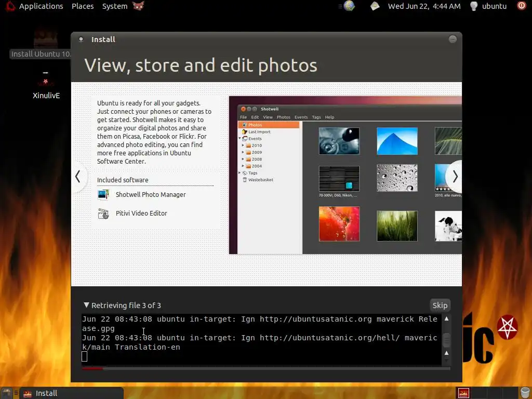
Task: Switch to the first workspace in the switcher
Action: tap(463, 393)
